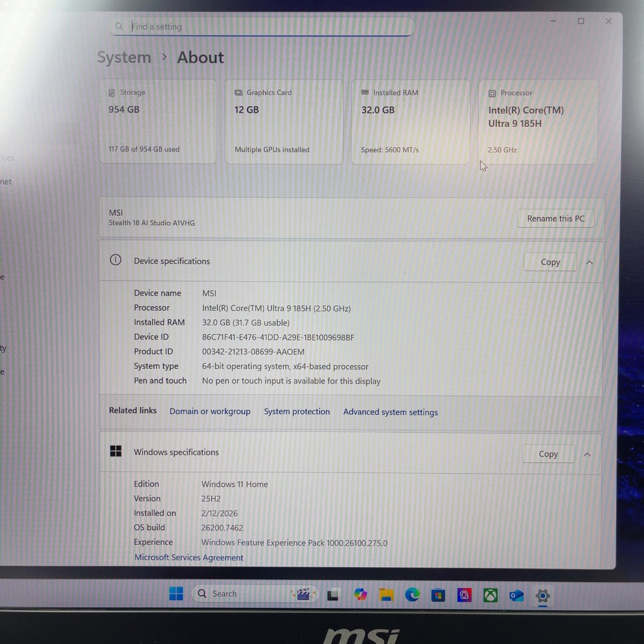644x644 pixels.
Task: Open Copilot from the taskbar
Action: pyautogui.click(x=360, y=595)
